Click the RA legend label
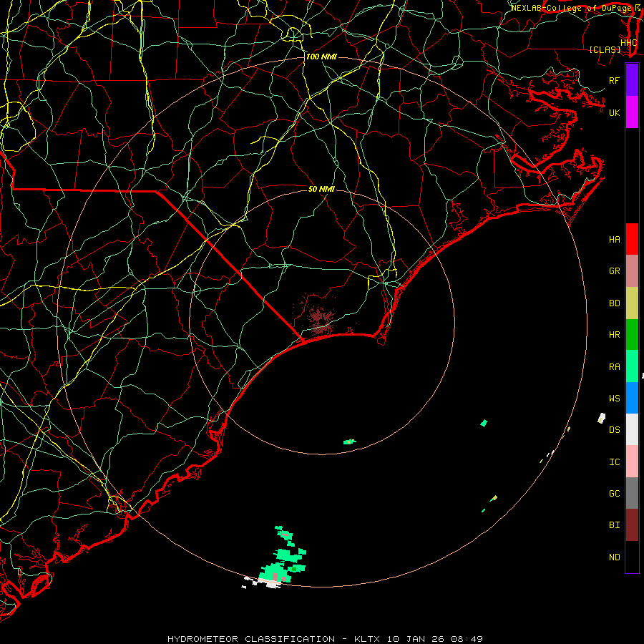The height and width of the screenshot is (644, 644). (614, 367)
